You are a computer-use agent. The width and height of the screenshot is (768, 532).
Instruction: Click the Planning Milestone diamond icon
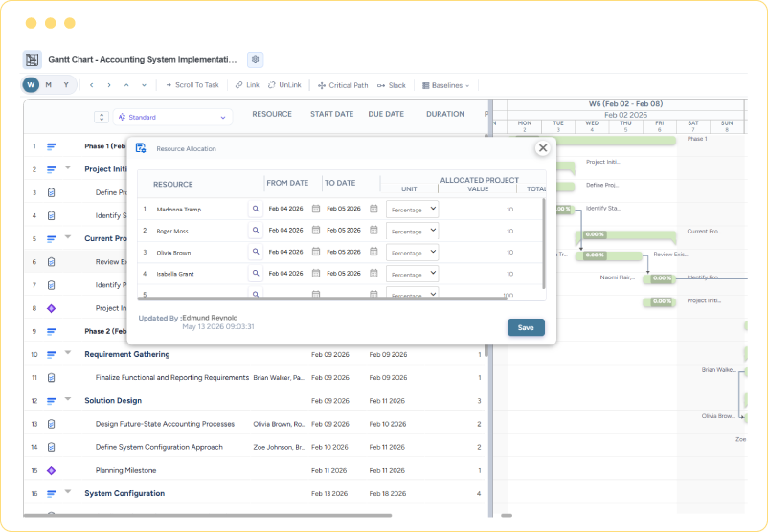point(51,471)
